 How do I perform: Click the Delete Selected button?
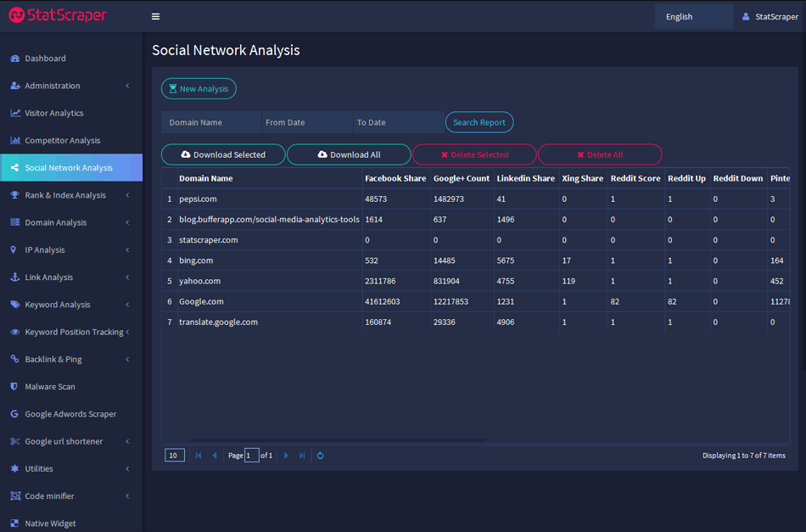(x=474, y=154)
